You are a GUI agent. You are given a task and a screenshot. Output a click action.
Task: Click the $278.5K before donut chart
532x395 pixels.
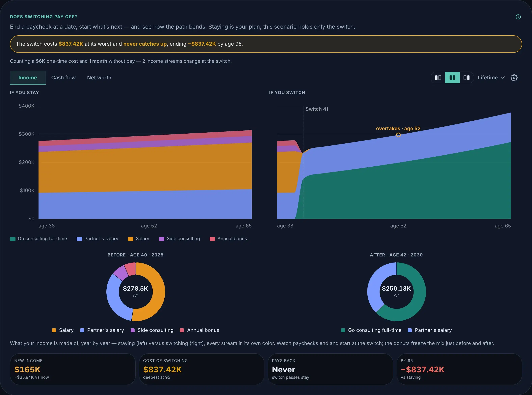point(136,292)
